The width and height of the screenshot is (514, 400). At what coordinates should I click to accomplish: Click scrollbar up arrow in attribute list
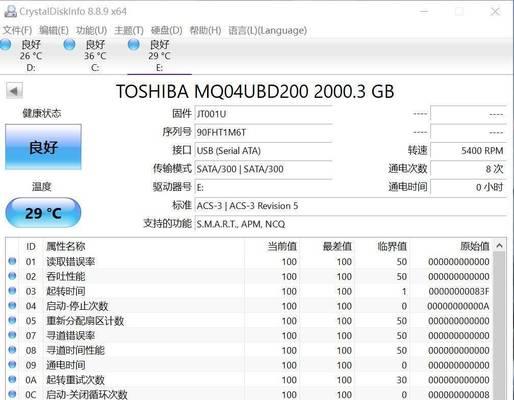[499, 246]
